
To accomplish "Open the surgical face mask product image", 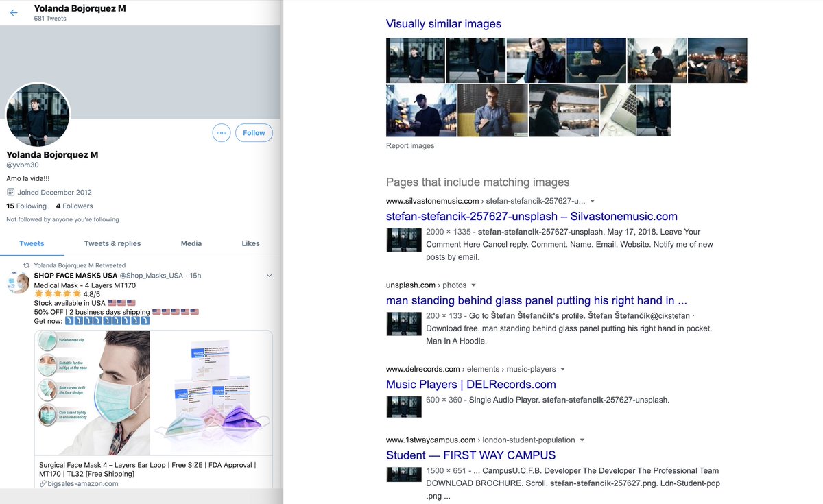I will (154, 393).
